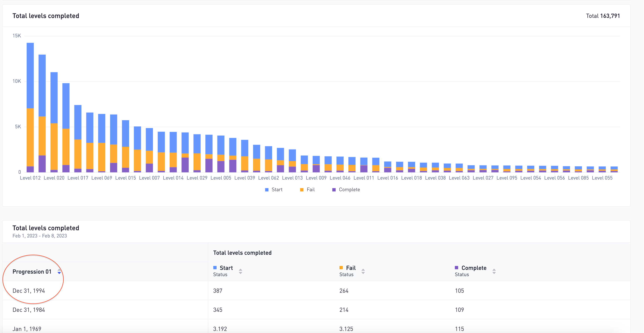Image resolution: width=644 pixels, height=333 pixels.
Task: Click the Level 027 axis label
Action: (483, 178)
